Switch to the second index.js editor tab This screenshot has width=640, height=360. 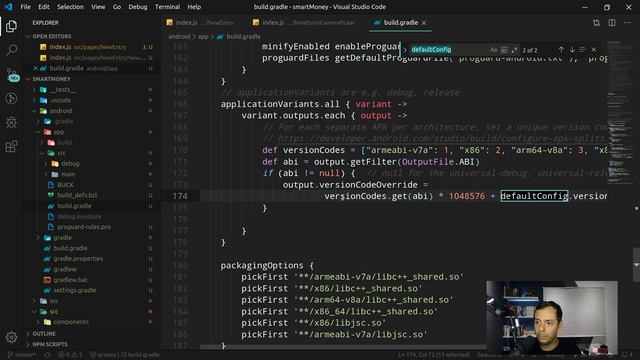pos(307,23)
